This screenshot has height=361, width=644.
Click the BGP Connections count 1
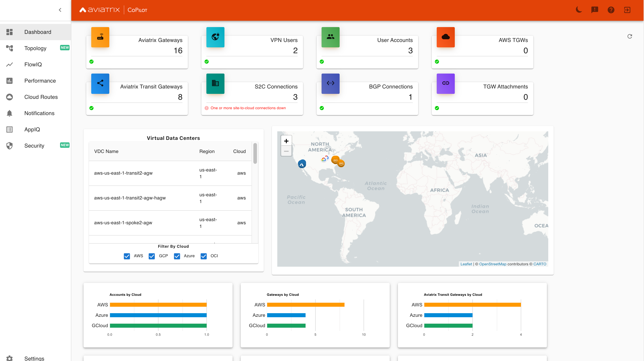click(410, 97)
